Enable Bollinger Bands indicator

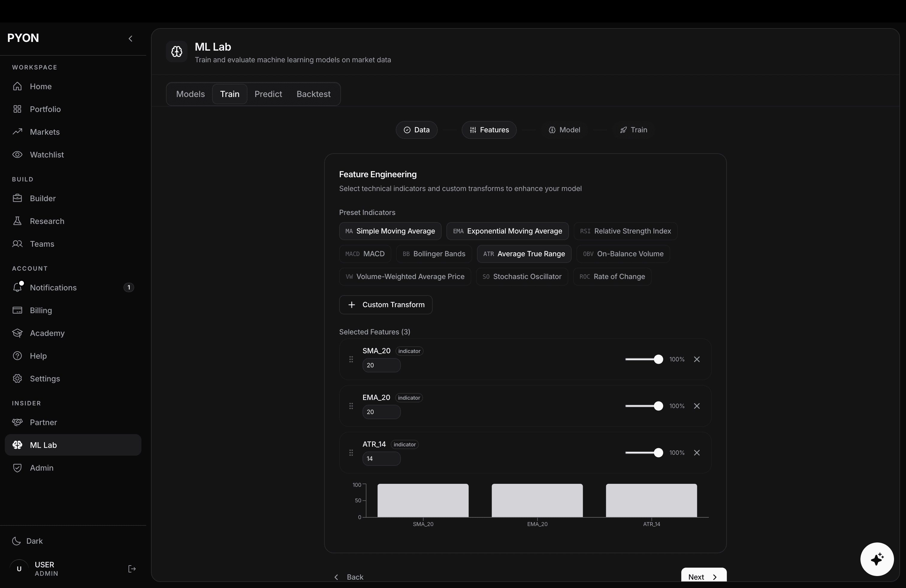434,254
